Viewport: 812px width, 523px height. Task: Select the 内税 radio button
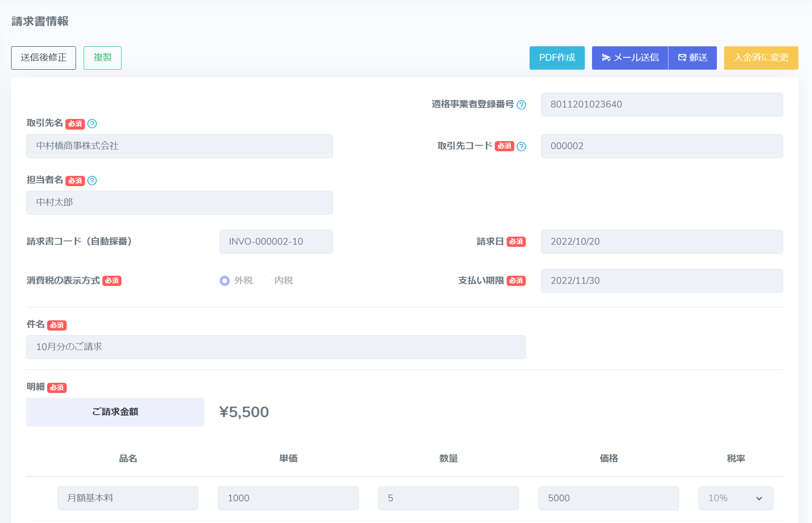tap(265, 281)
